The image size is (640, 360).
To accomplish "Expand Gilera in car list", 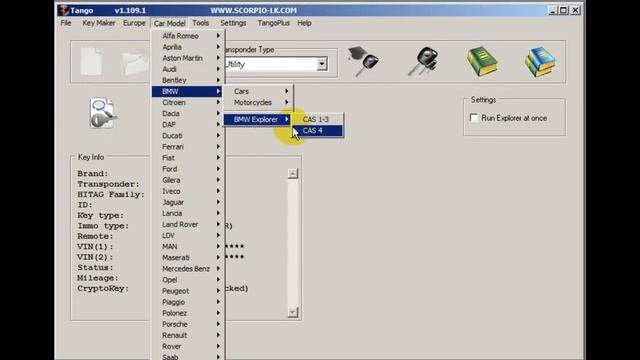I will coord(188,180).
